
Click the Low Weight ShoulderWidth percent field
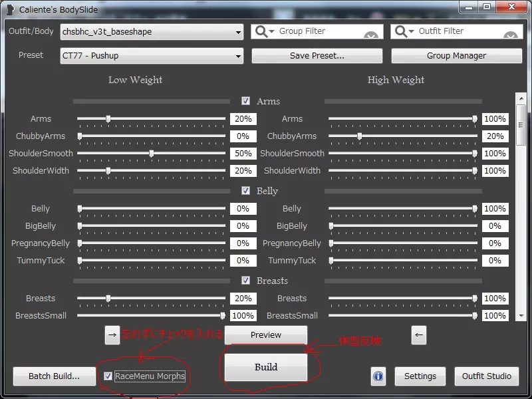click(243, 171)
